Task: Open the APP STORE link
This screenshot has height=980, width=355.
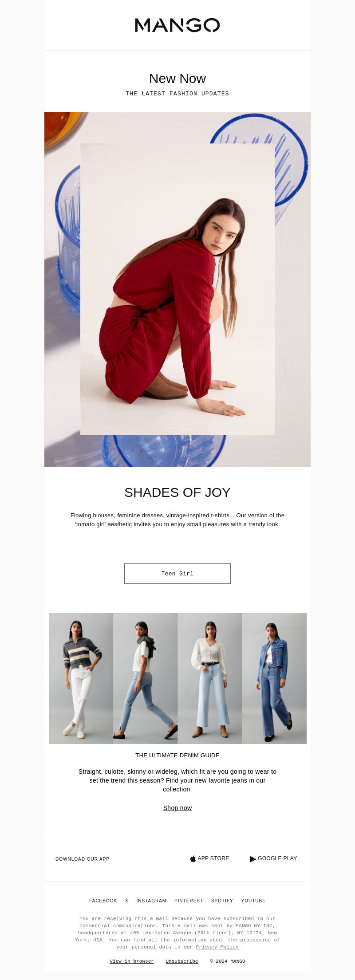Action: 209,858
